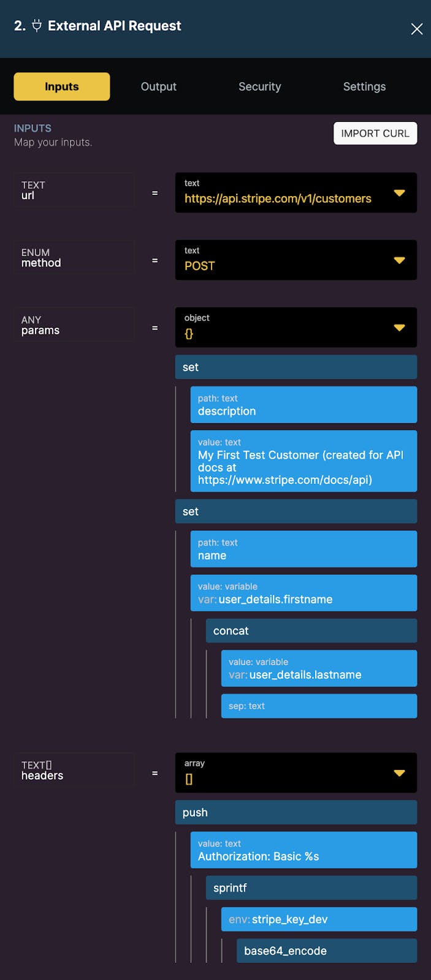Click the Stripe customers URL field

tap(278, 198)
